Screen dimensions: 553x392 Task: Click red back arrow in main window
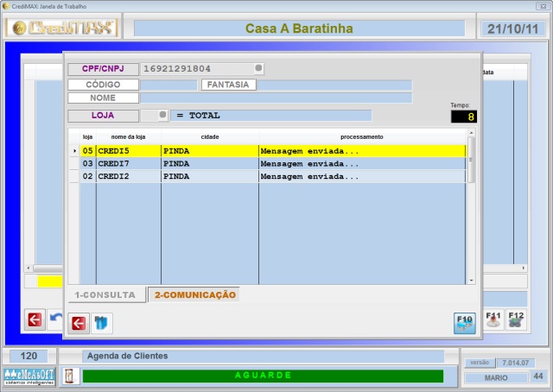35,319
